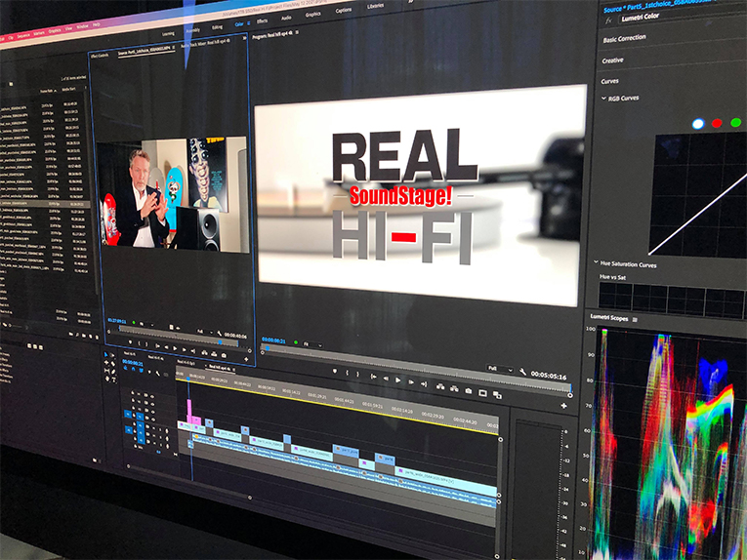Export frame from the Source monitor
The image size is (747, 560).
(x=224, y=355)
